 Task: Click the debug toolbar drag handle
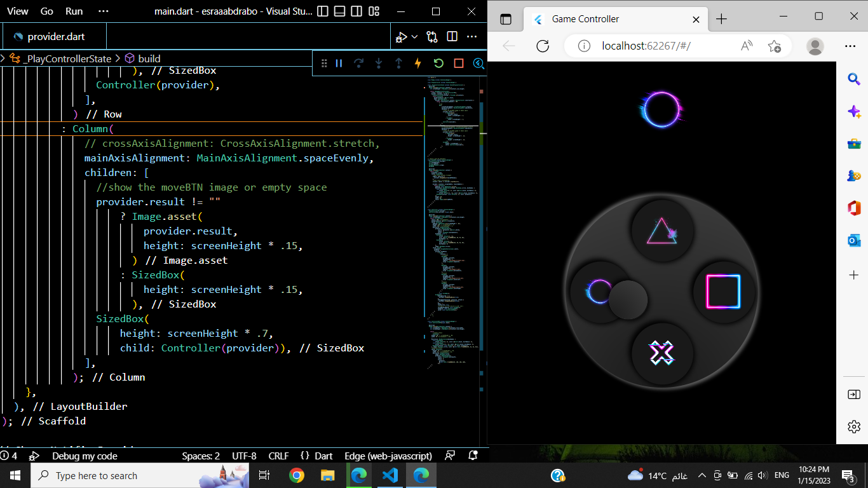coord(324,63)
